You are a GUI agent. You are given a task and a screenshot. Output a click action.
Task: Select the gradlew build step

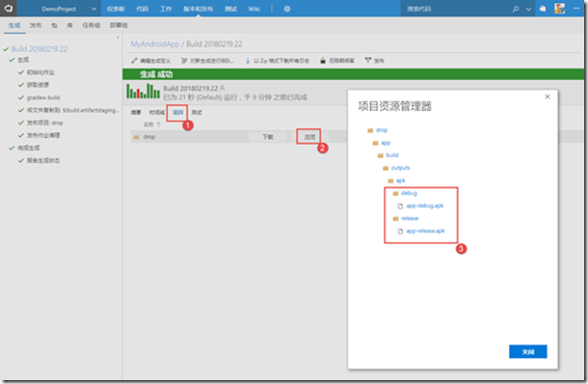[x=43, y=97]
